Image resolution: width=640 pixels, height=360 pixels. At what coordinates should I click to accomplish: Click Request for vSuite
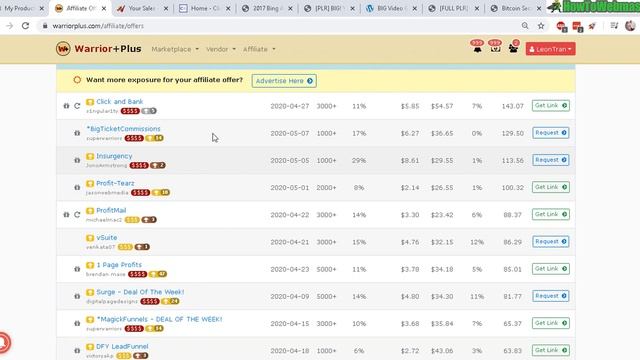coord(551,242)
